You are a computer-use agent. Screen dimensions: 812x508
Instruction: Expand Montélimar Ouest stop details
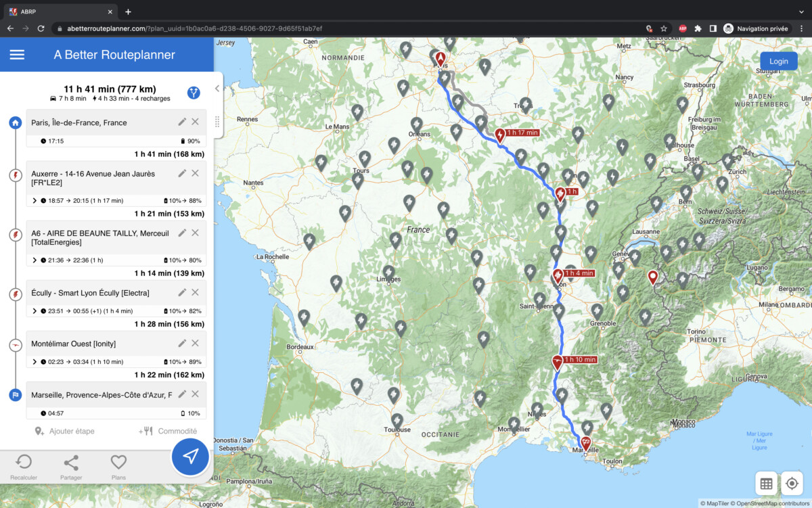click(35, 362)
